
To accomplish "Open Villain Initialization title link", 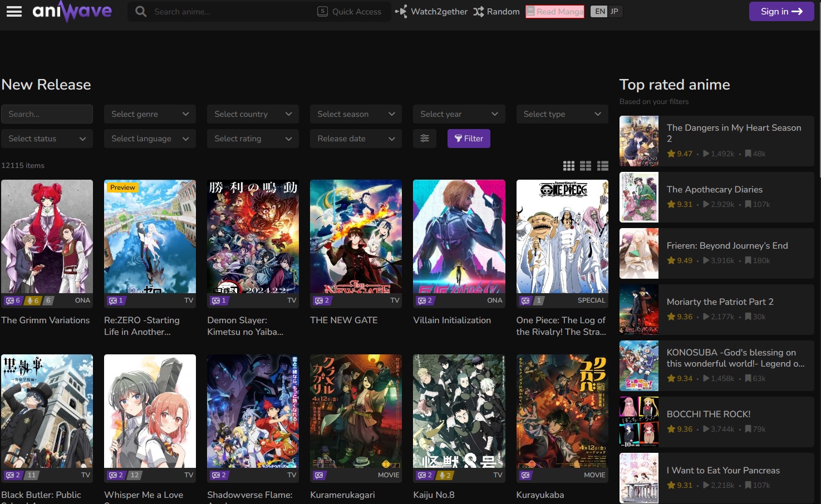I will 452,320.
